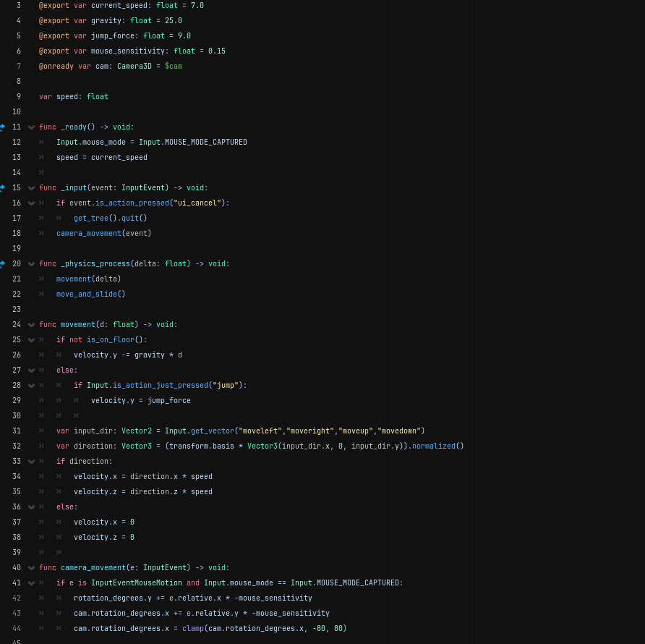Fold the 'if e is InputEventMouseMotion' block

[x=31, y=583]
